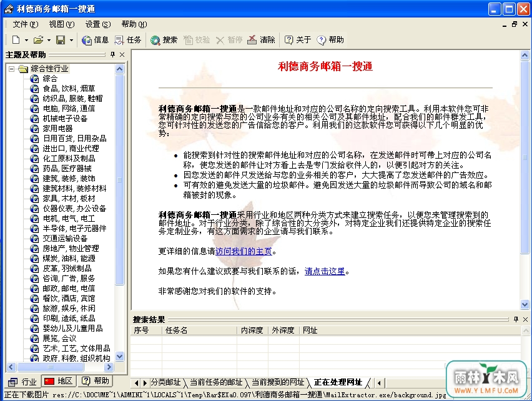Screen dimensions: 532x401
Task: Close the 主题及帮助 panel
Action: tap(122, 54)
